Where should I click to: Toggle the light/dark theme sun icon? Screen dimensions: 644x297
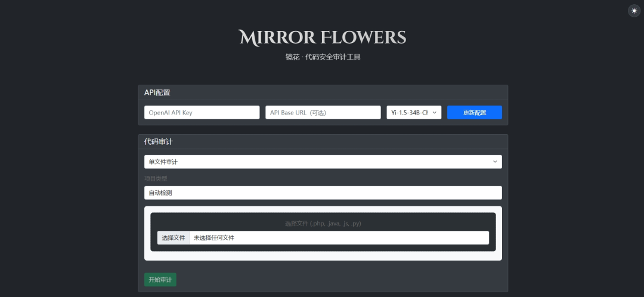point(634,11)
